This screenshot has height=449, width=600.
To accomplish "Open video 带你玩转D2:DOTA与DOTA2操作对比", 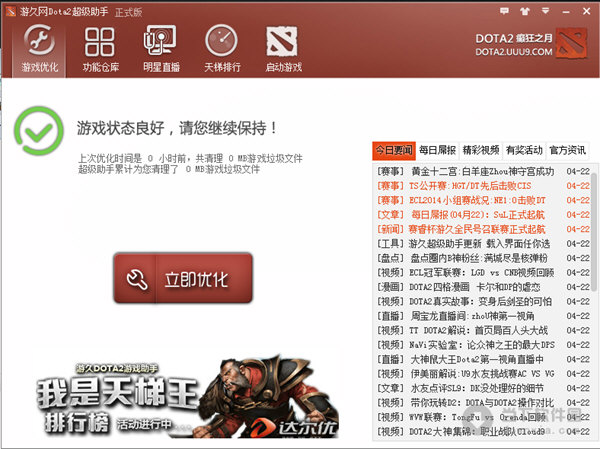I will click(x=482, y=403).
